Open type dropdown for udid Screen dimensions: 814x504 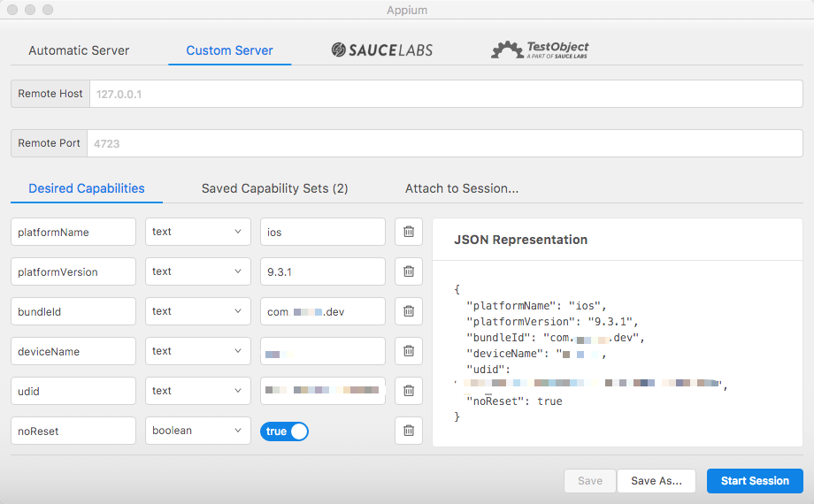tap(198, 390)
